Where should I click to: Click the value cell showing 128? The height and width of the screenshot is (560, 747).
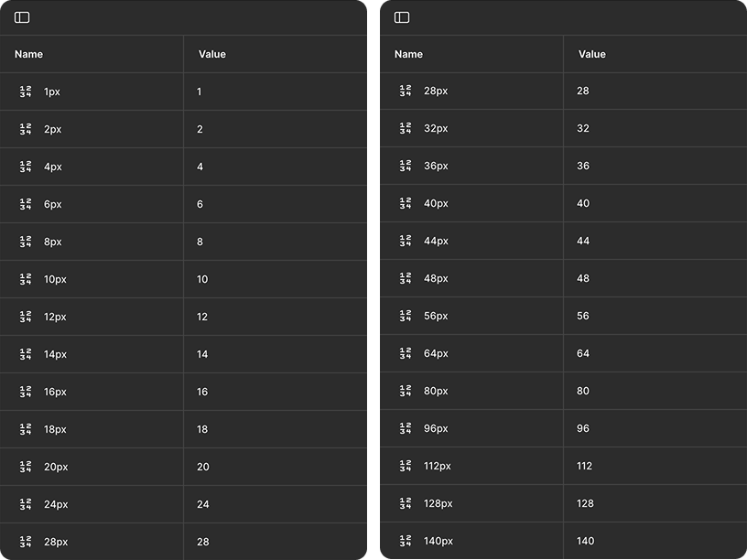point(586,503)
